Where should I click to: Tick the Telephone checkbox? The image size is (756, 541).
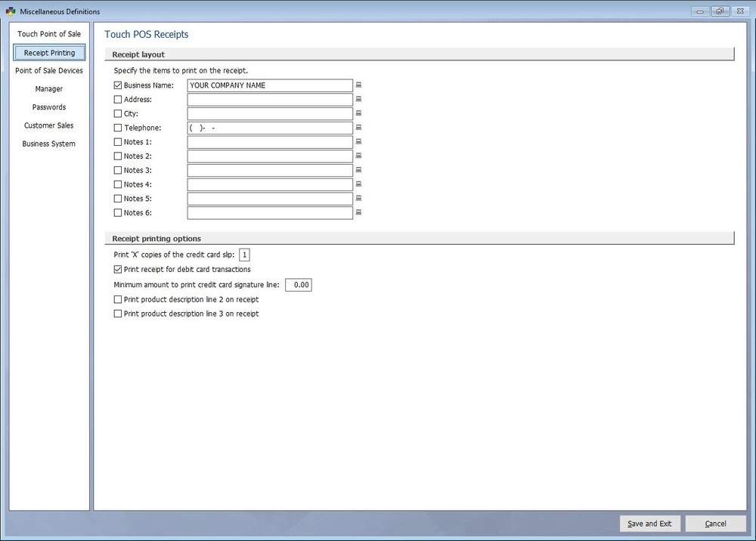(x=118, y=128)
